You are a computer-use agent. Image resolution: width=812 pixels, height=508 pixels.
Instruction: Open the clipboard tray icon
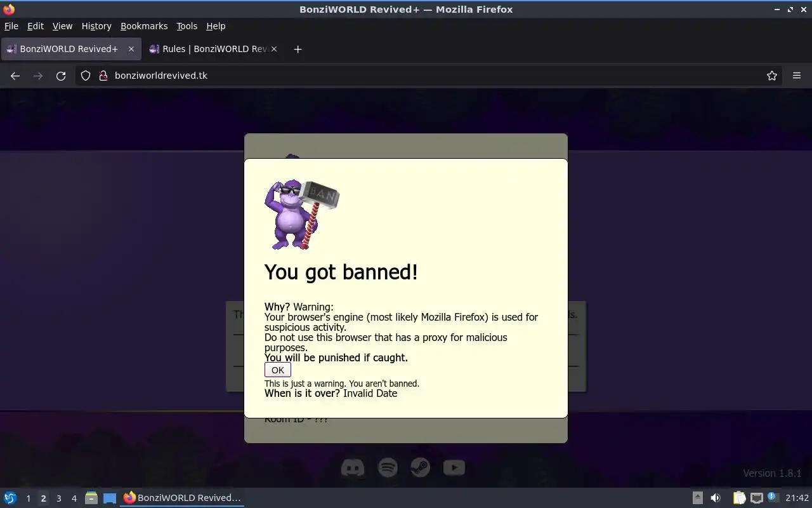coord(739,498)
